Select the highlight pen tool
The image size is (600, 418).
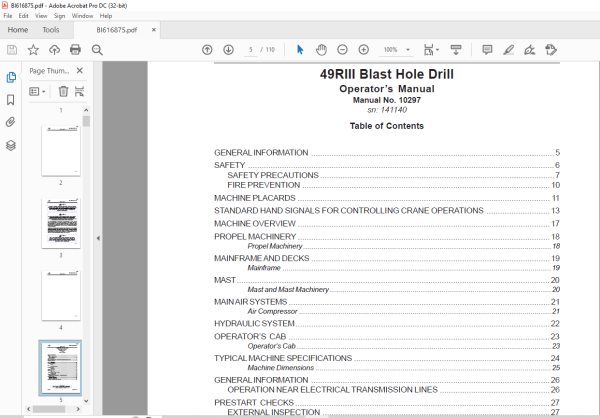[509, 50]
